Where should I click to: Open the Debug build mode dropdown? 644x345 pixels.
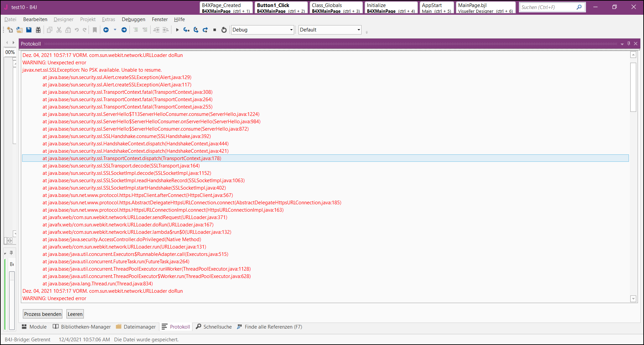point(263,30)
